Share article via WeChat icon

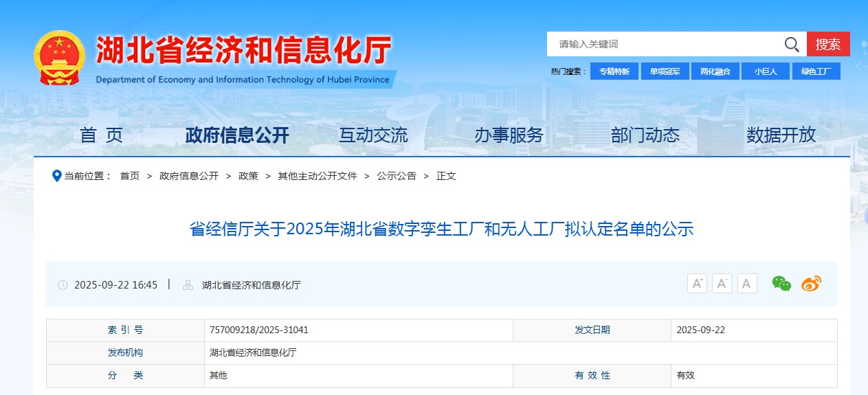pyautogui.click(x=781, y=283)
